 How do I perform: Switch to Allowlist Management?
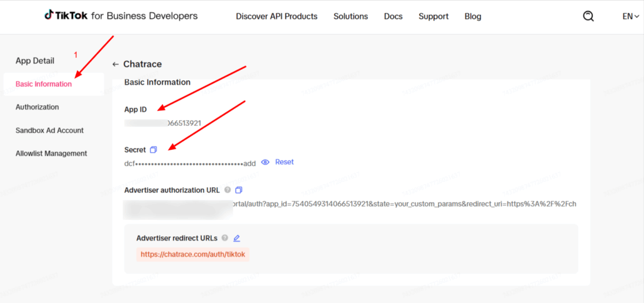pyautogui.click(x=52, y=154)
